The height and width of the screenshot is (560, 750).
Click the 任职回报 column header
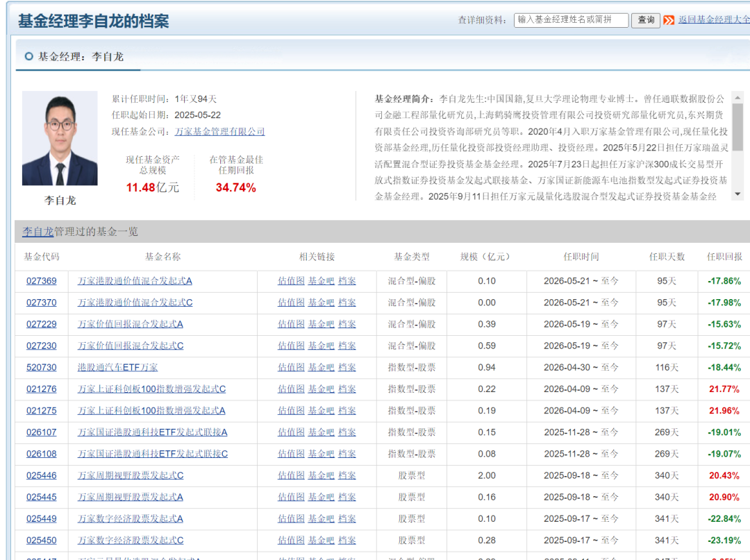724,257
